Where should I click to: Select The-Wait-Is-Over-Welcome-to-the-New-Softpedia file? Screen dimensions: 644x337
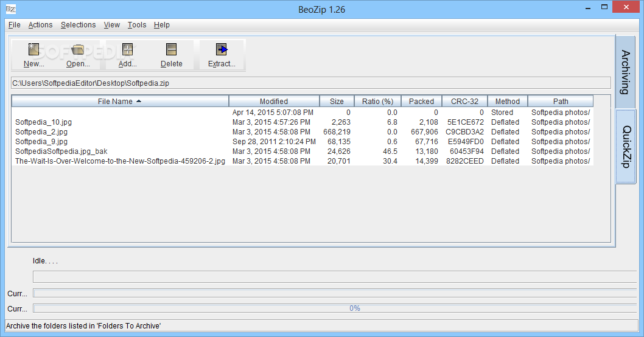tap(303, 161)
